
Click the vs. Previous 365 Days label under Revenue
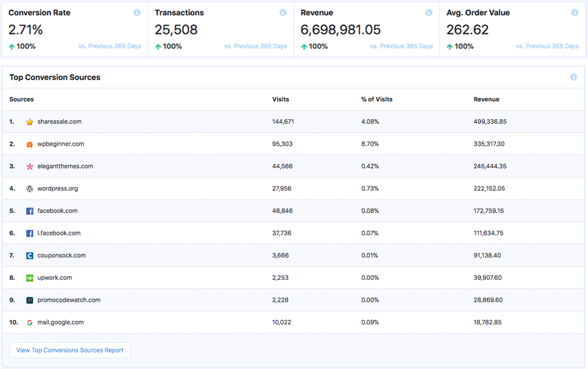coord(402,46)
